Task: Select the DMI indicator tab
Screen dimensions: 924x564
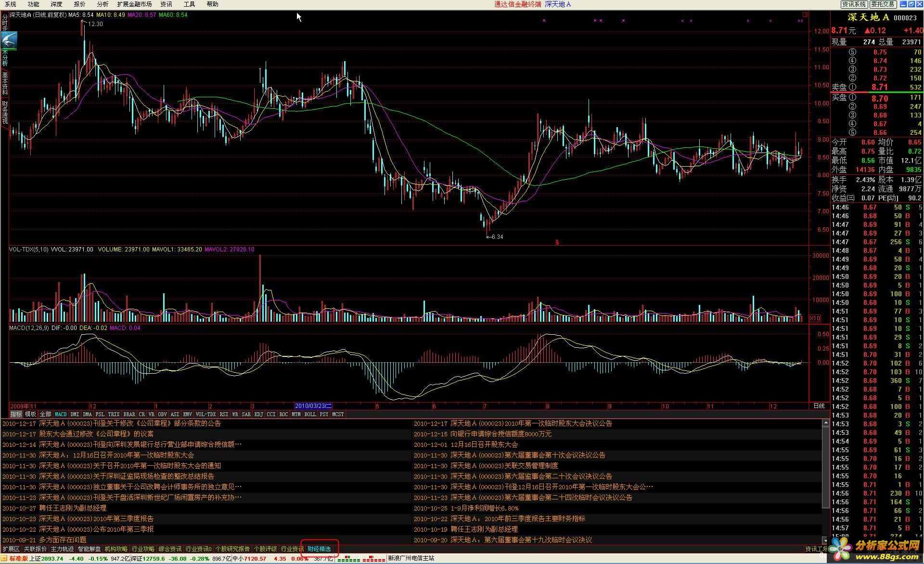Action: 75,414
